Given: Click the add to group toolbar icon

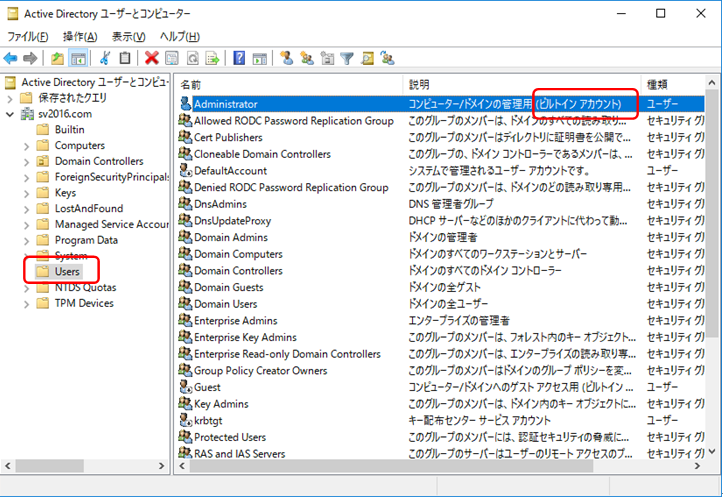Looking at the screenshot, I should coord(387,59).
